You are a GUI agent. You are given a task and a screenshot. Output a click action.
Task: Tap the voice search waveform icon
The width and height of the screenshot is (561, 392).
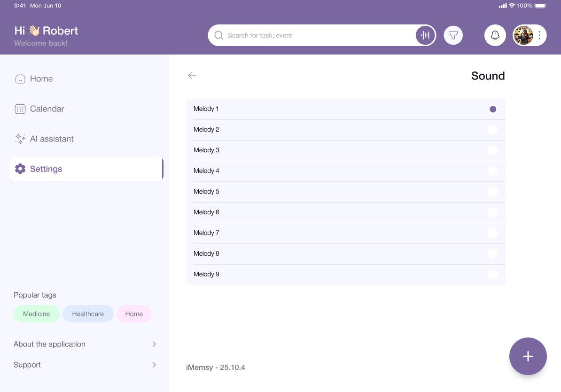tap(425, 35)
